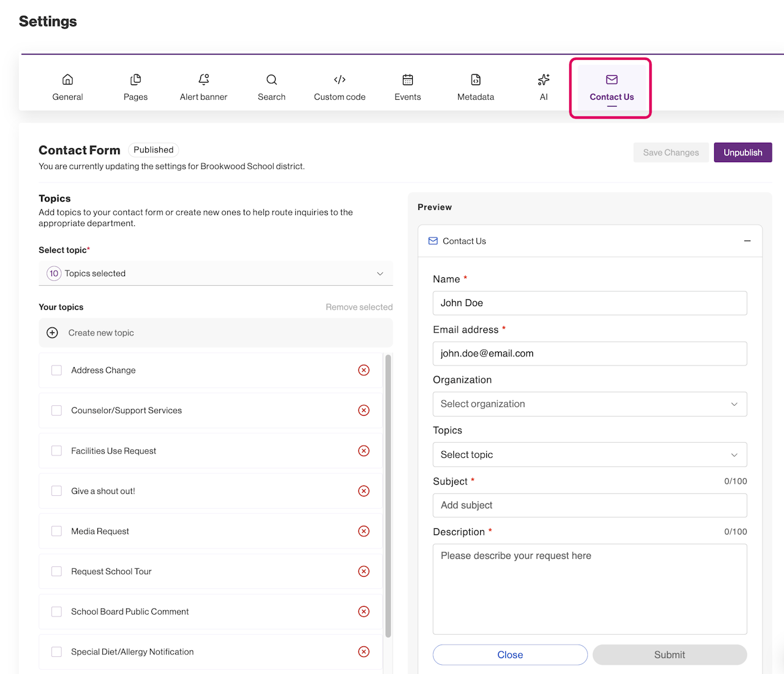Image resolution: width=784 pixels, height=674 pixels.
Task: Open the Alert banner bell icon
Action: point(203,80)
